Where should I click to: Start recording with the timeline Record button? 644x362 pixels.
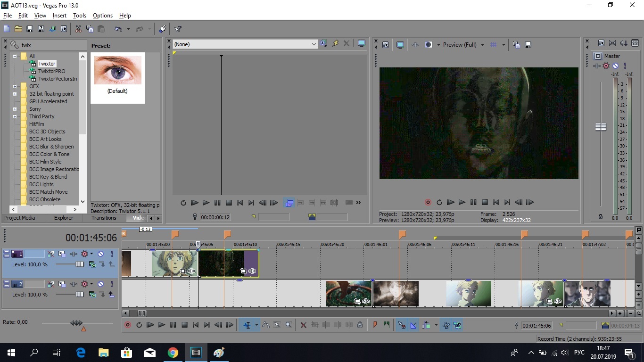point(127,325)
